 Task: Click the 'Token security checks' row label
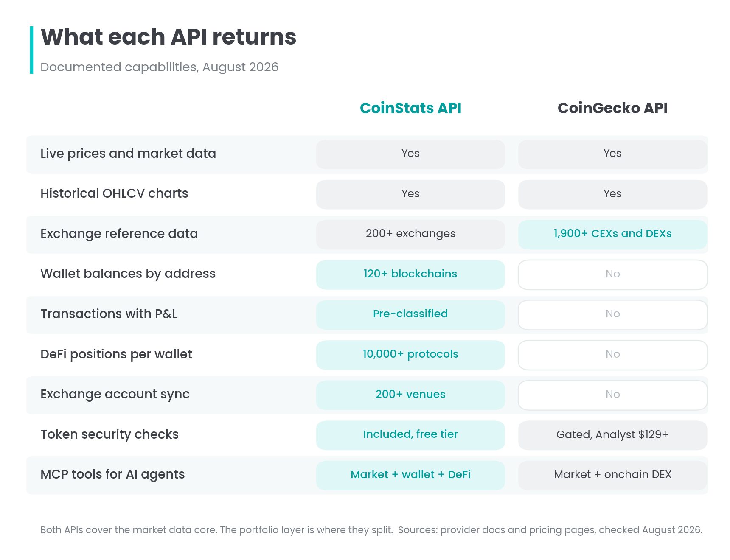tap(109, 434)
